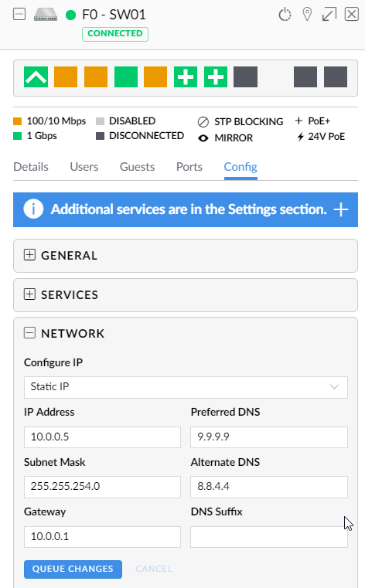Image resolution: width=365 pixels, height=588 pixels.
Task: Select the second PoE+ port with plus sign
Action: (216, 76)
